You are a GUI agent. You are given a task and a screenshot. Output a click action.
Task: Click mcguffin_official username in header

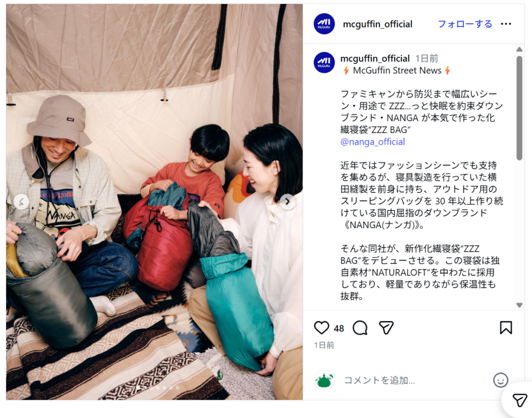[378, 24]
